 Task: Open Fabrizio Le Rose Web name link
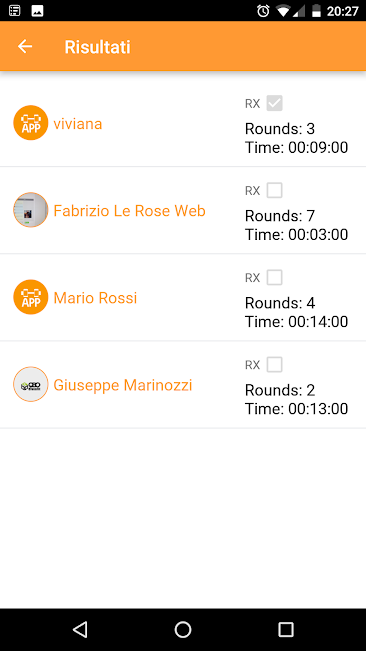click(x=129, y=211)
